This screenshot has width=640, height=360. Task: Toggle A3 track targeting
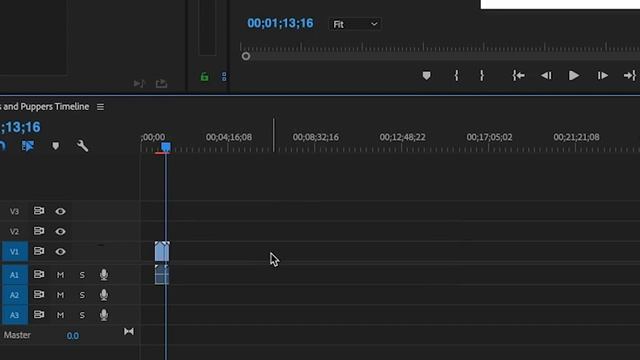click(15, 315)
